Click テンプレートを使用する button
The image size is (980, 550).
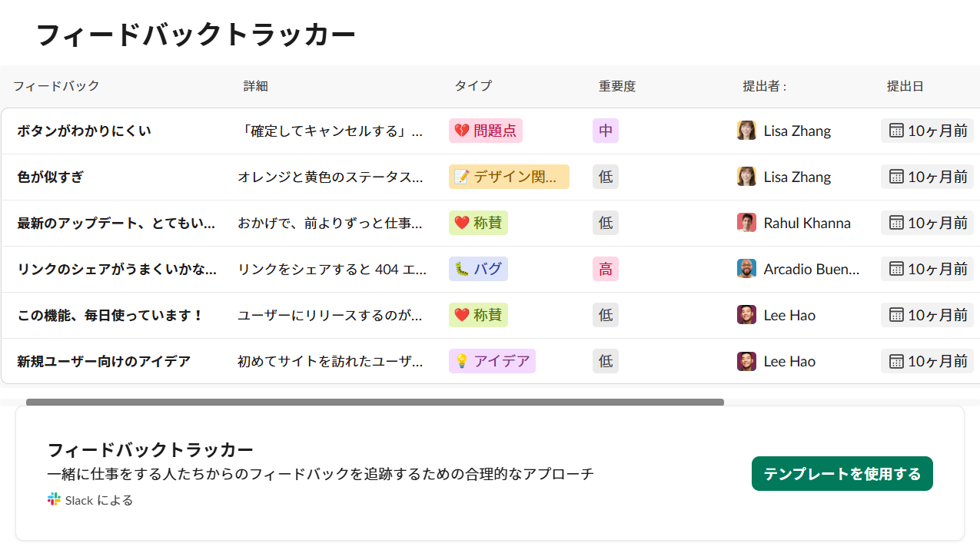842,474
